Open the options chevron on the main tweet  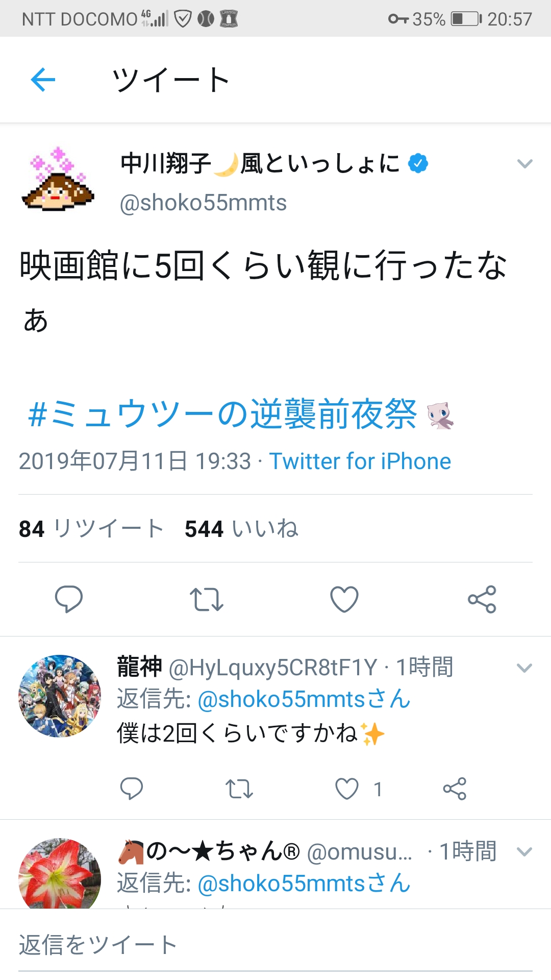coord(524,164)
